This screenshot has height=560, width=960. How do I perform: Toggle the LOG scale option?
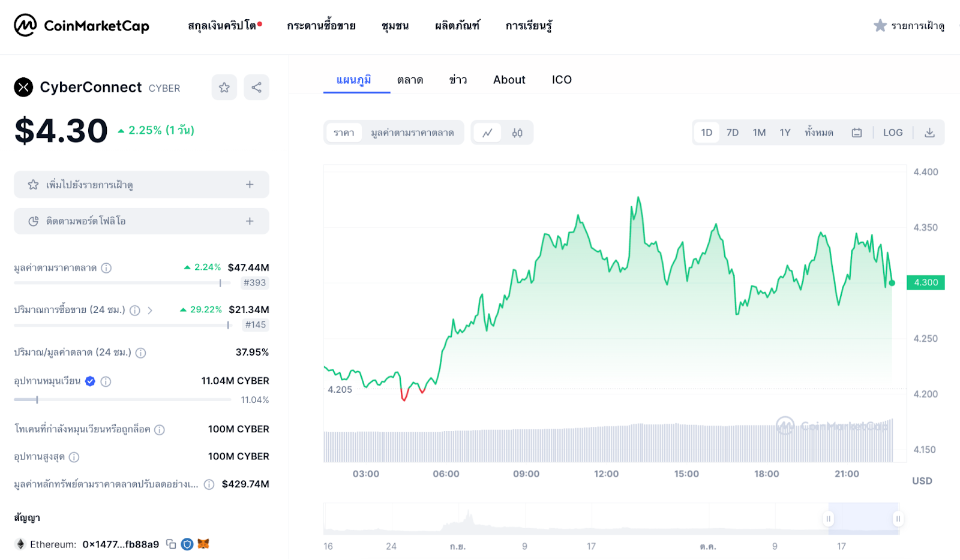click(x=893, y=133)
